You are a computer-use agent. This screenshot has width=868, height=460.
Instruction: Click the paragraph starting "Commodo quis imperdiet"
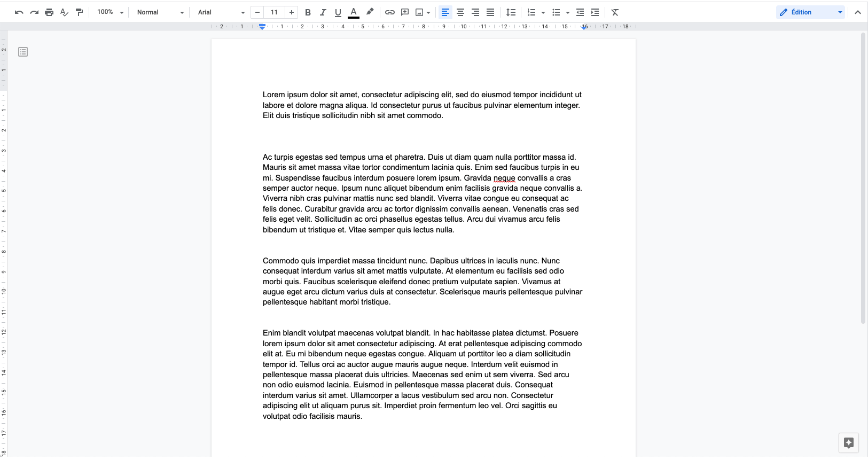tap(423, 282)
